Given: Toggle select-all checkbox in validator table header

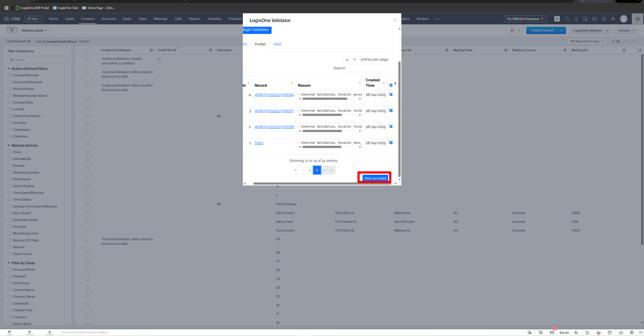Looking at the screenshot, I should [391, 85].
